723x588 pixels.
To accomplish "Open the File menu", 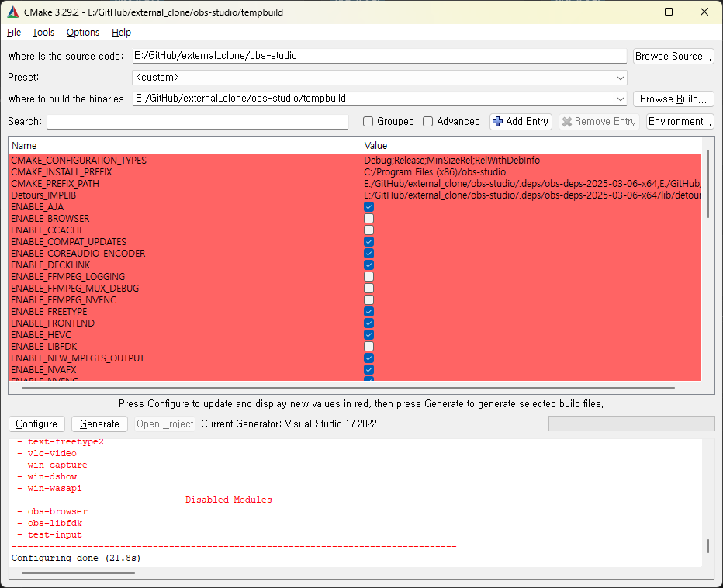I will click(x=14, y=33).
